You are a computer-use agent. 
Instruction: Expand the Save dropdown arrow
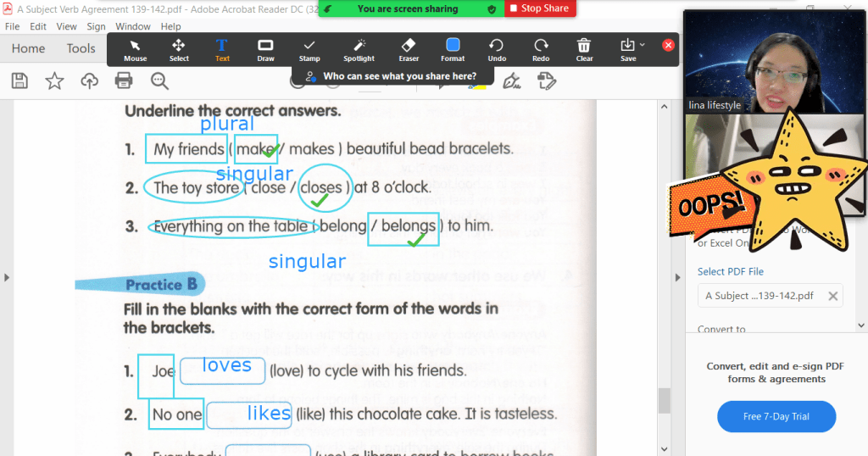(x=643, y=45)
